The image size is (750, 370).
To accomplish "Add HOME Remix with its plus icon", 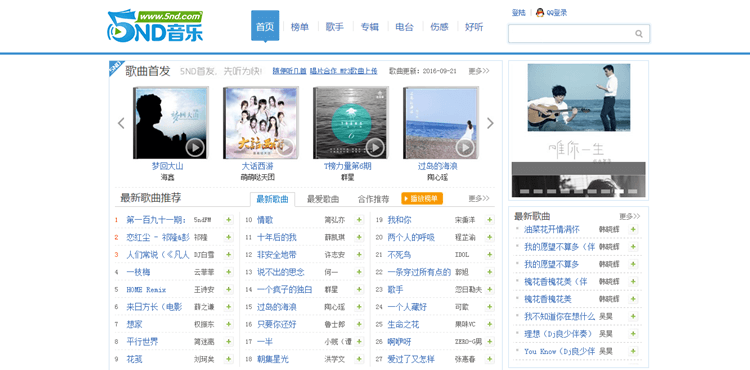I will pyautogui.click(x=229, y=289).
